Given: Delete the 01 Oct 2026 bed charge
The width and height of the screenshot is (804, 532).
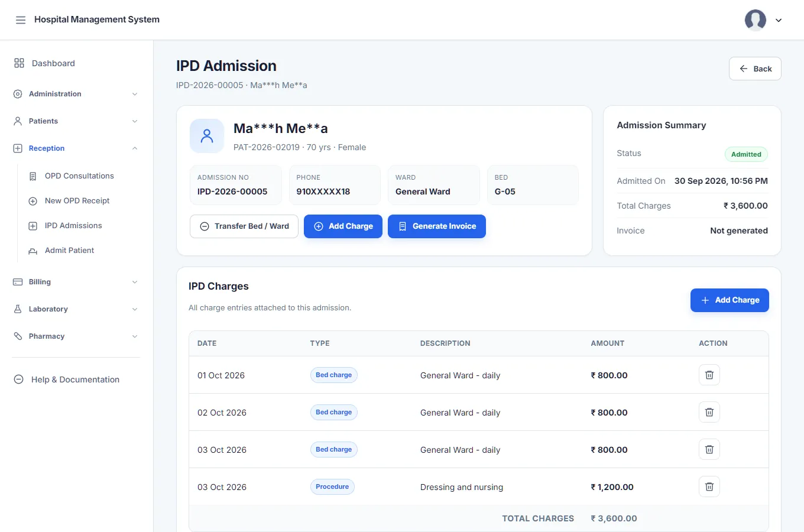Looking at the screenshot, I should coord(709,375).
